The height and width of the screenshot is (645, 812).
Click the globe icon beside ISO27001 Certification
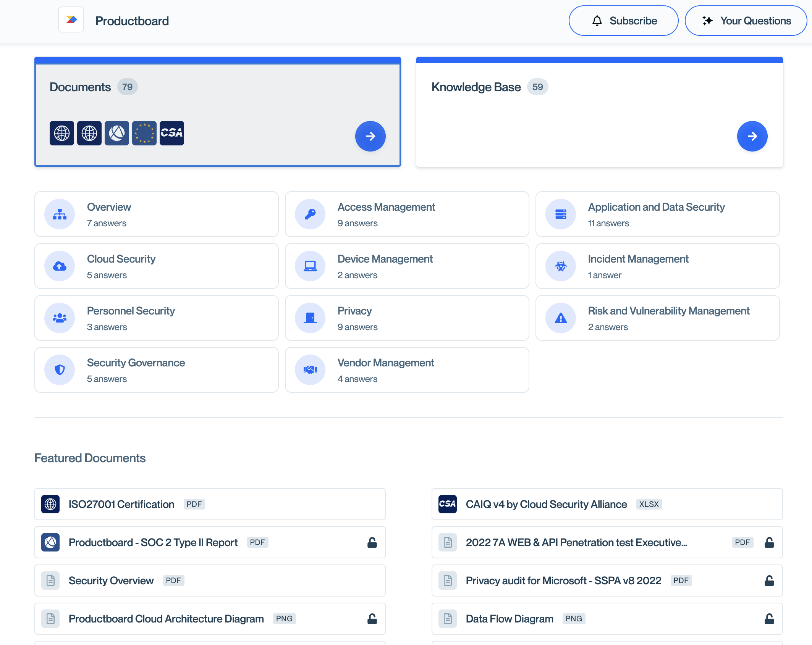point(50,504)
